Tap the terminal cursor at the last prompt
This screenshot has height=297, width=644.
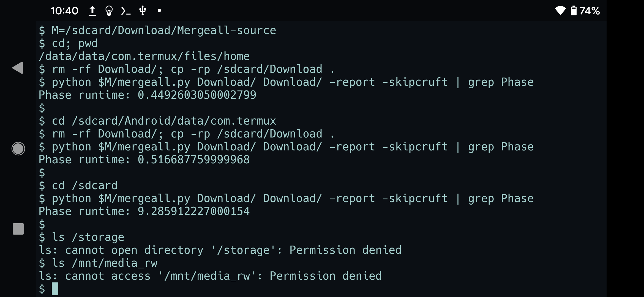pyautogui.click(x=55, y=289)
